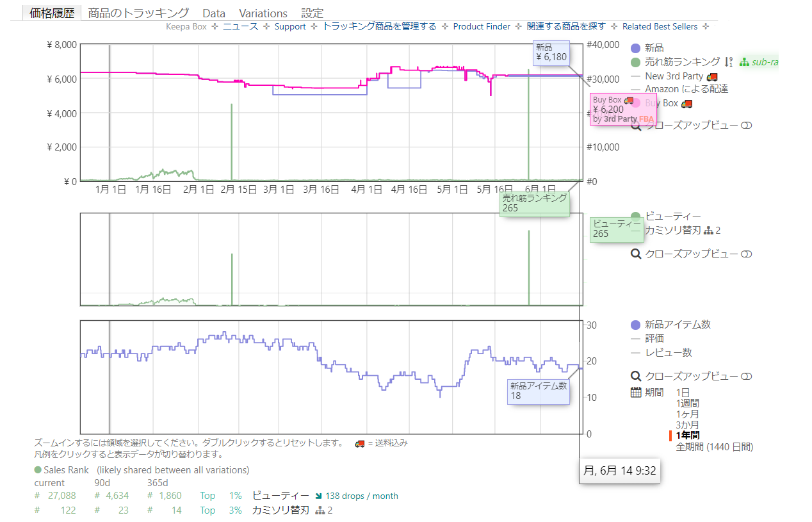
Task: Click the 138 drops / month text
Action: point(362,496)
